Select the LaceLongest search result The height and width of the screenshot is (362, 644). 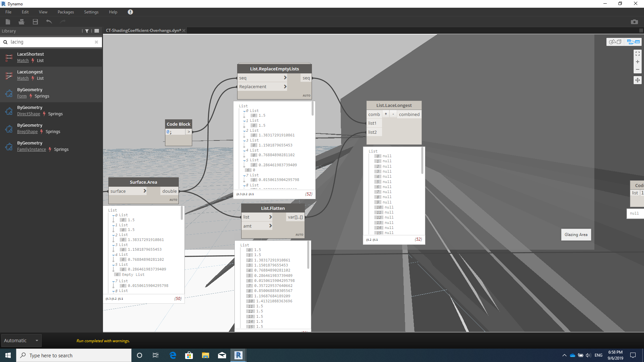pyautogui.click(x=51, y=75)
